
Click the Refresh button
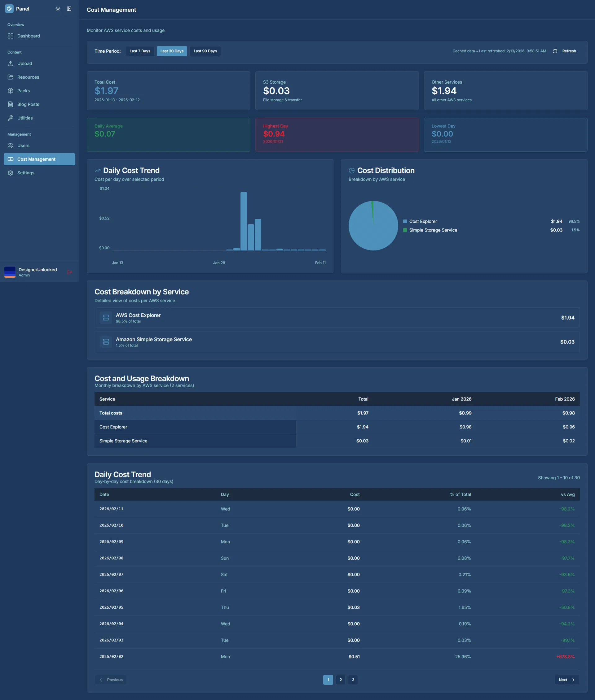[569, 51]
